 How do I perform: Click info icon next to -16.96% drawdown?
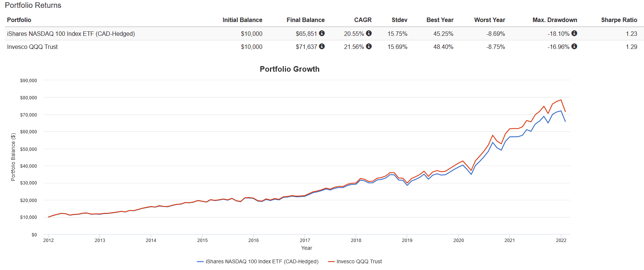tap(574, 46)
